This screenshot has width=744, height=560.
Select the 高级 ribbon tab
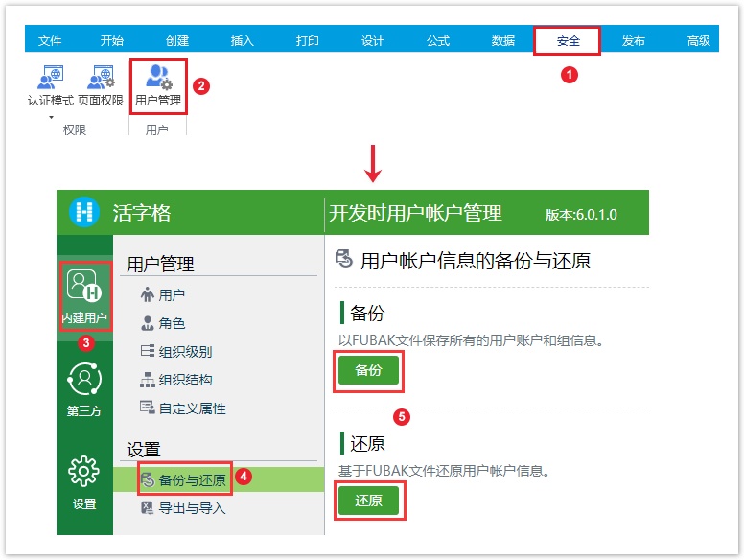click(698, 41)
